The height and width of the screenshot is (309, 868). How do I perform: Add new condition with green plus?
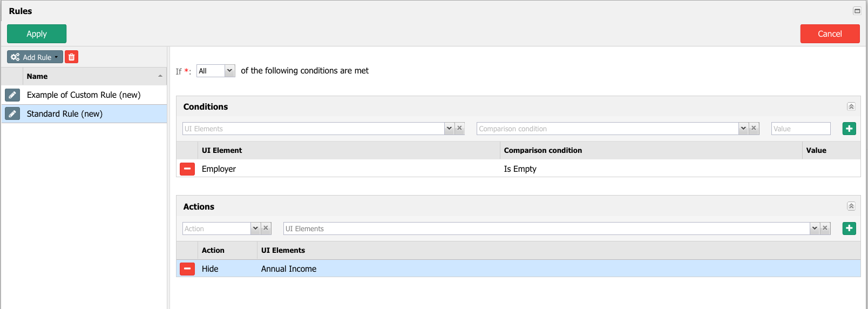(x=849, y=129)
